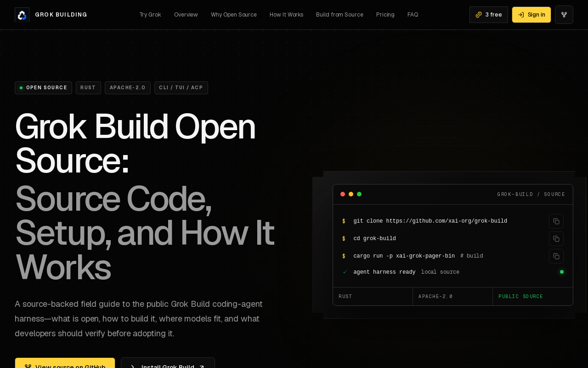Viewport: 588px width, 368px height.
Task: Open the FAQ nav link
Action: tap(413, 15)
